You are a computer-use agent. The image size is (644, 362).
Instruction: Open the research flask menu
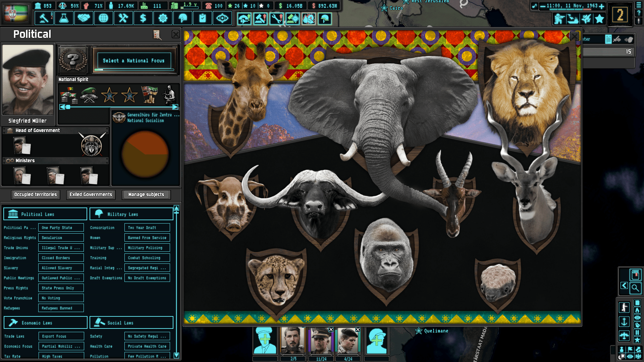pos(64,18)
